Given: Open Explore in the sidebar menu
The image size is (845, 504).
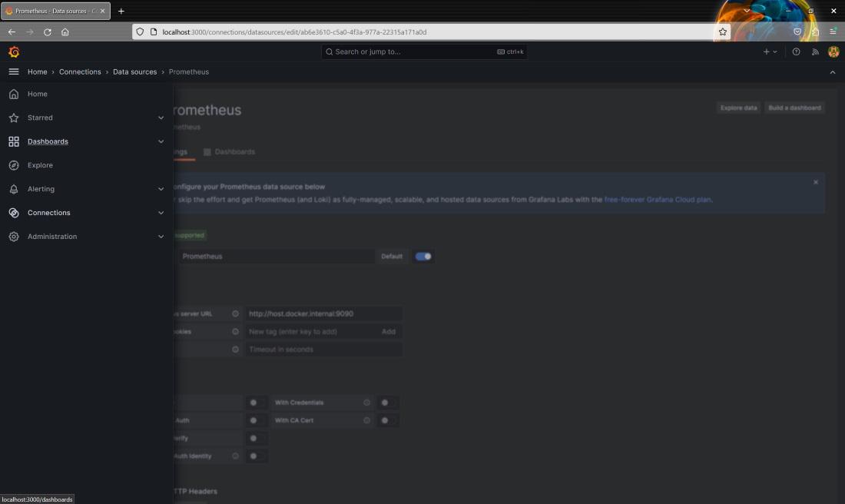Looking at the screenshot, I should tap(40, 165).
